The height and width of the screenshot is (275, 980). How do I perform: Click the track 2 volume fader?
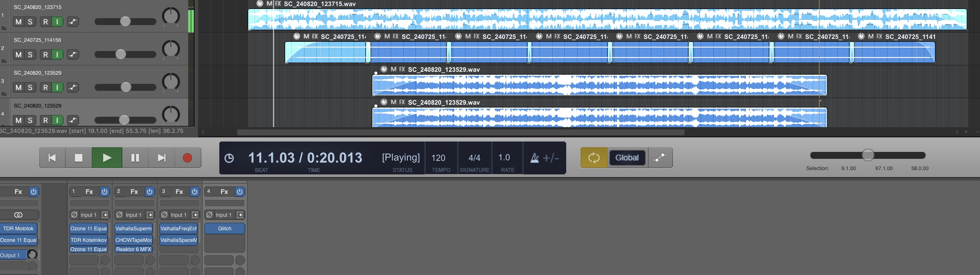pyautogui.click(x=121, y=54)
